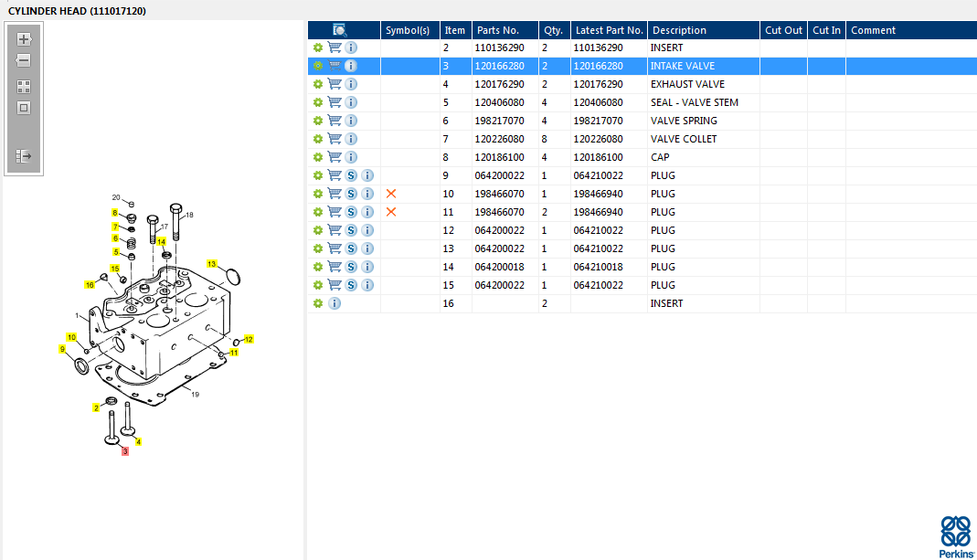This screenshot has width=977, height=560.
Task: Sort by Item column header
Action: [455, 30]
